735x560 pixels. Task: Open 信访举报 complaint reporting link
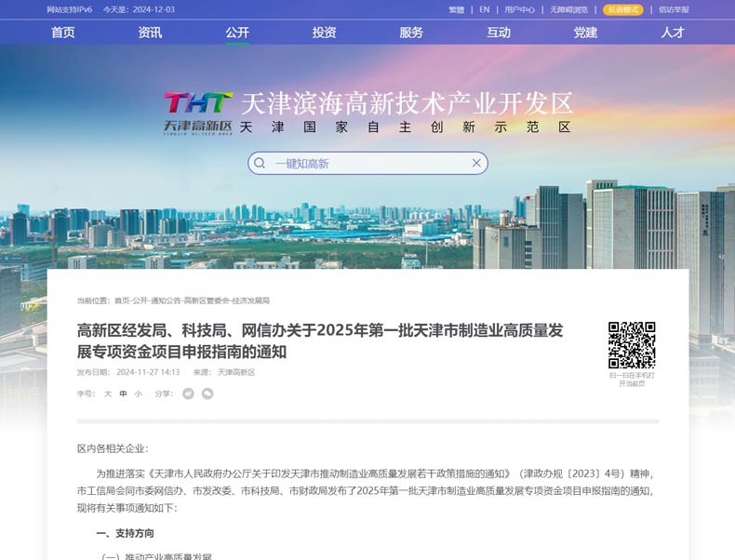[675, 9]
